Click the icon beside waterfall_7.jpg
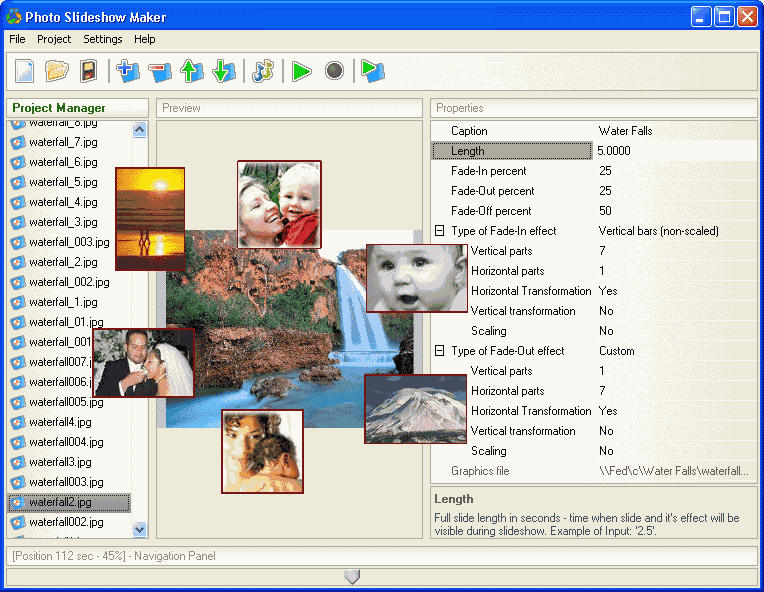 (x=18, y=142)
